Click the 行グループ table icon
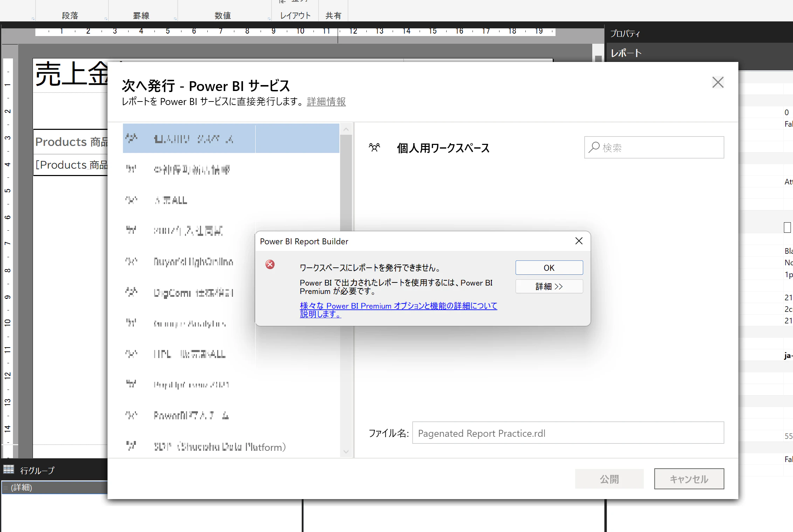793x532 pixels. (x=9, y=469)
